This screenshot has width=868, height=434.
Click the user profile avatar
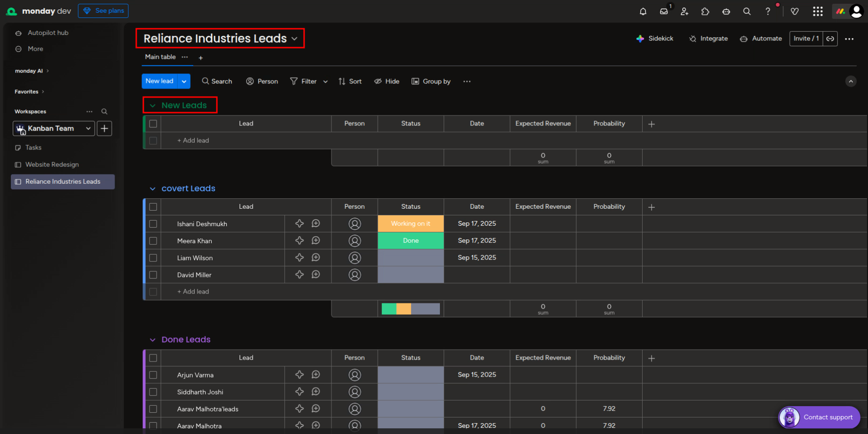pos(856,11)
